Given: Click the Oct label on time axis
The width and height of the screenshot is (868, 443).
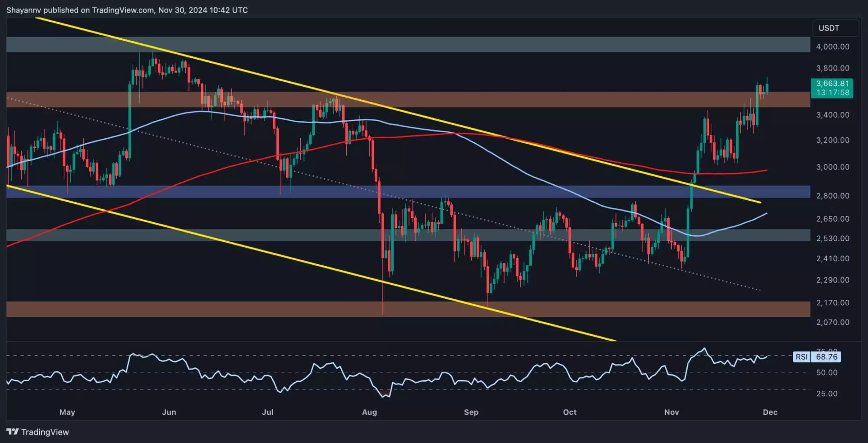Looking at the screenshot, I should 570,412.
